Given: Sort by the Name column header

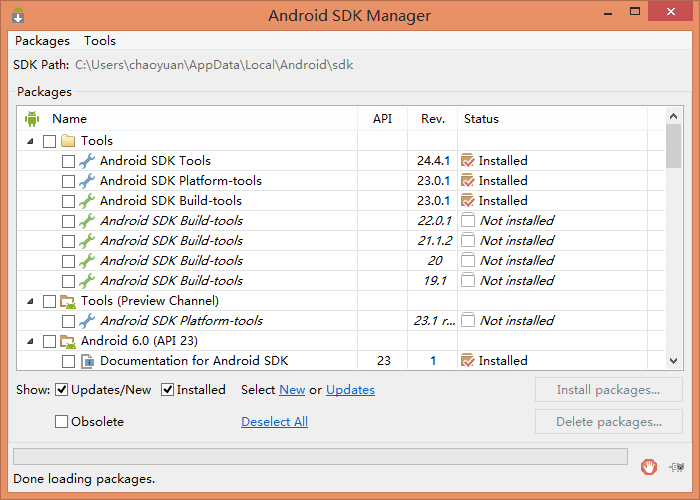Looking at the screenshot, I should point(188,119).
